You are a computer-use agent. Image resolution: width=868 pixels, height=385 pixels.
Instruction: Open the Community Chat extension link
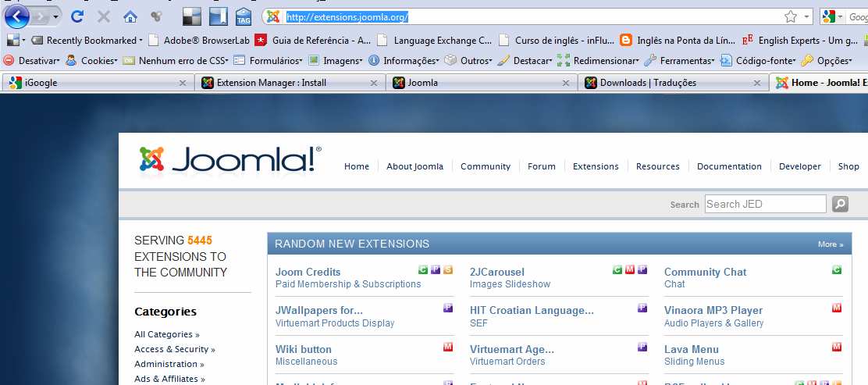click(706, 272)
